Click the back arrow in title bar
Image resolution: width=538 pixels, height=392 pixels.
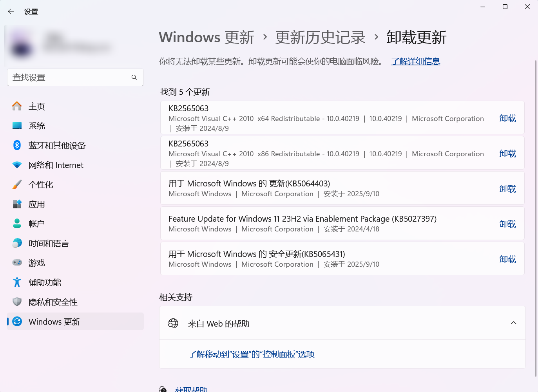click(x=11, y=12)
